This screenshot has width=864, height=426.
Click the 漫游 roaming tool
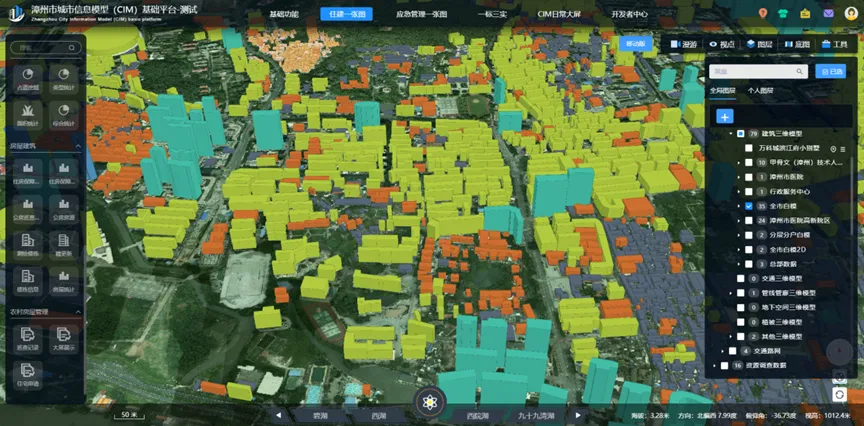(x=684, y=45)
